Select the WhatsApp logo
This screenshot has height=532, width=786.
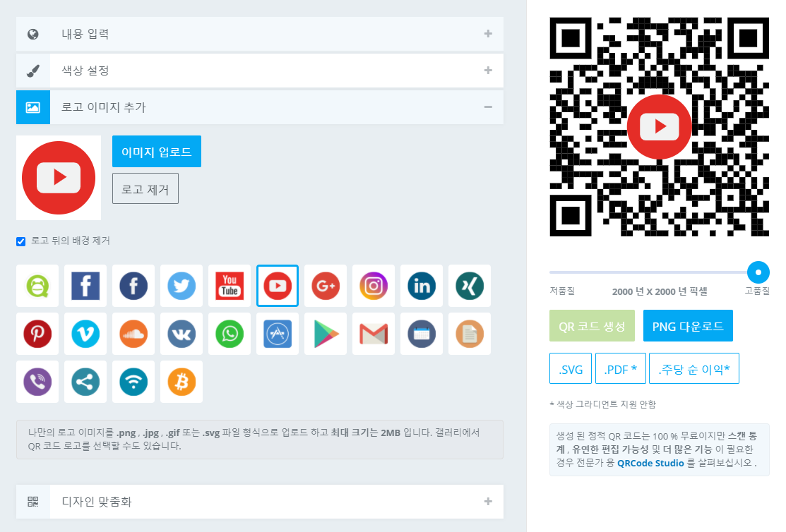click(230, 334)
